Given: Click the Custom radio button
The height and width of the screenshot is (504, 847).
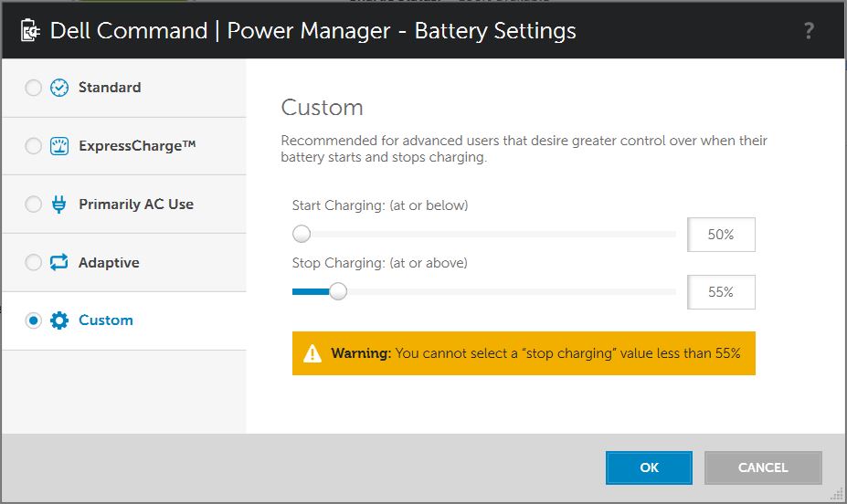Looking at the screenshot, I should click(x=34, y=320).
